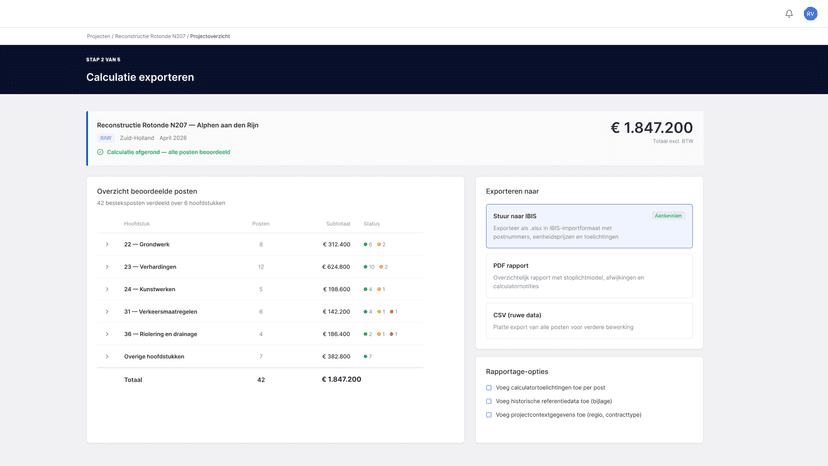This screenshot has width=828, height=466.
Task: Click the € 312.400 subtotal
Action: coord(336,245)
